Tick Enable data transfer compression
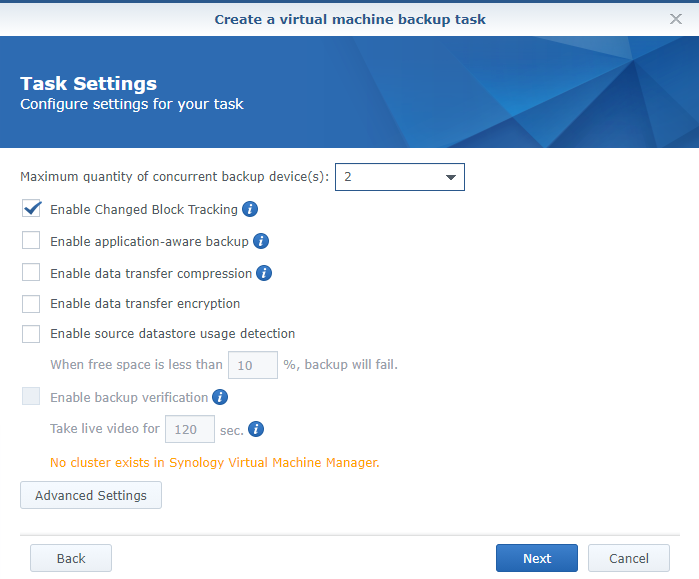 tap(31, 273)
